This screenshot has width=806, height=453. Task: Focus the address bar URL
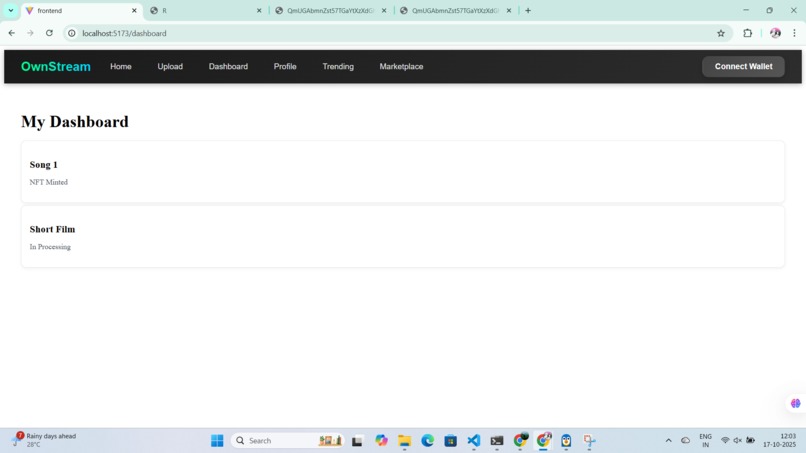pos(124,33)
